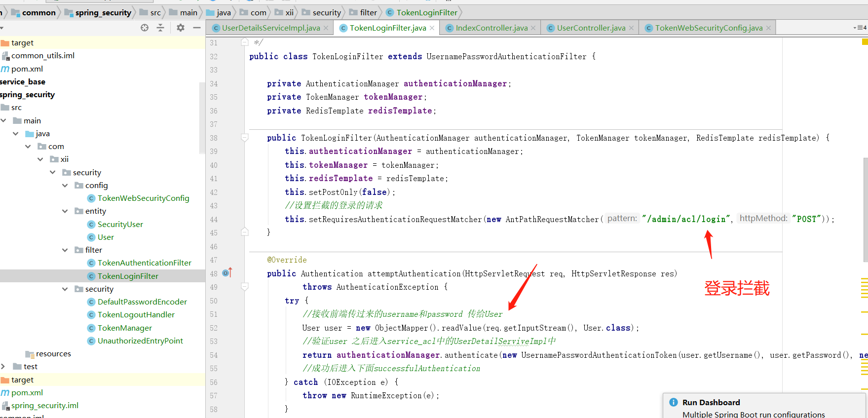Screen dimensions: 868x418
Task: Click the override gutter icon on line 48
Action: 227,273
